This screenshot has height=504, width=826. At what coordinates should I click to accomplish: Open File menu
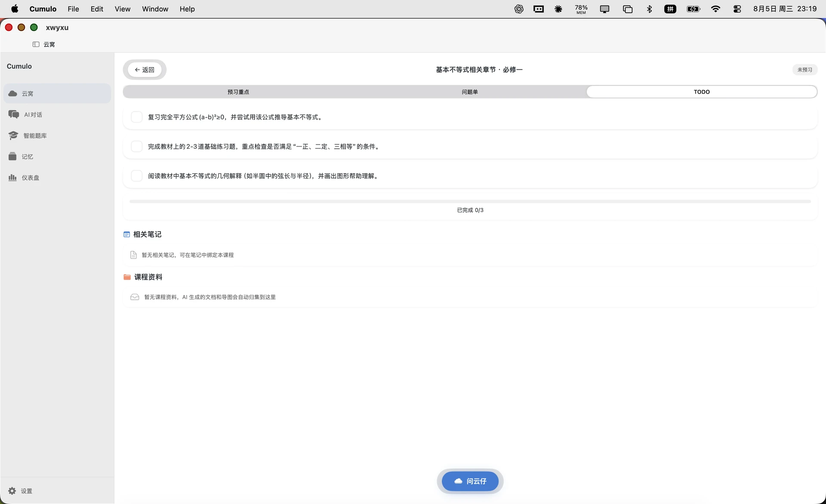[x=73, y=9]
